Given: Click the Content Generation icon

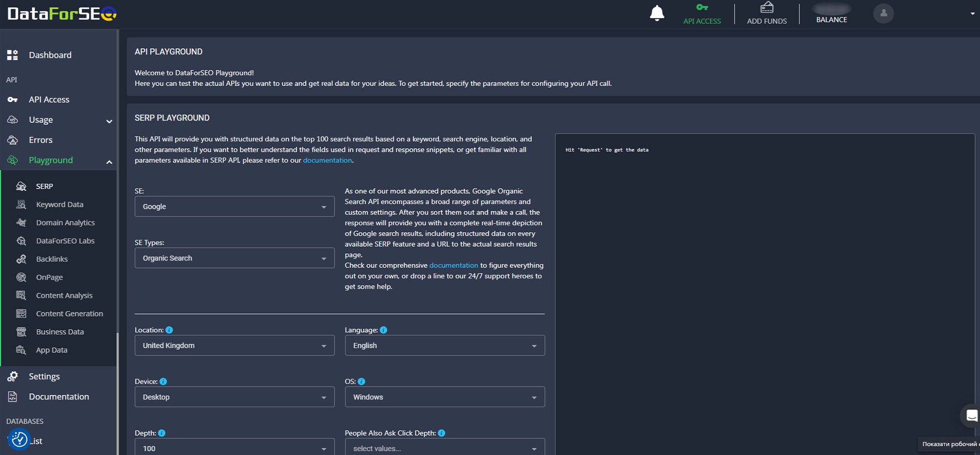Looking at the screenshot, I should (x=21, y=314).
